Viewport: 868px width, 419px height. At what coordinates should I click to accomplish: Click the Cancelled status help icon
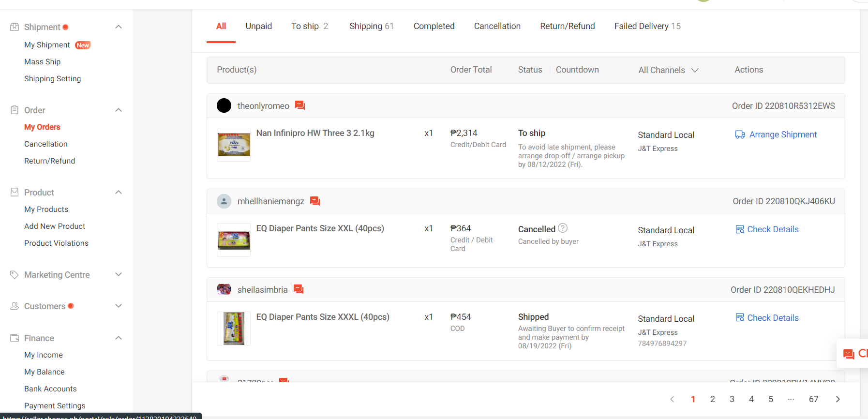[x=563, y=228]
